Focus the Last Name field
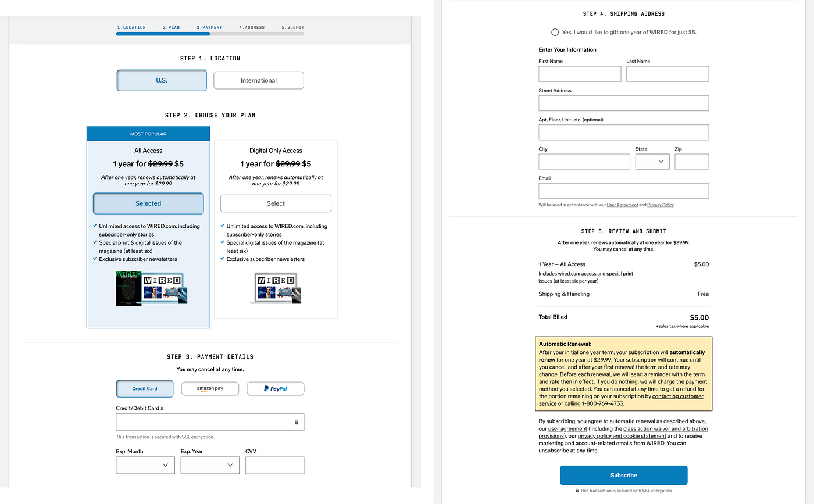Screen dimensions: 814x504 coord(667,74)
